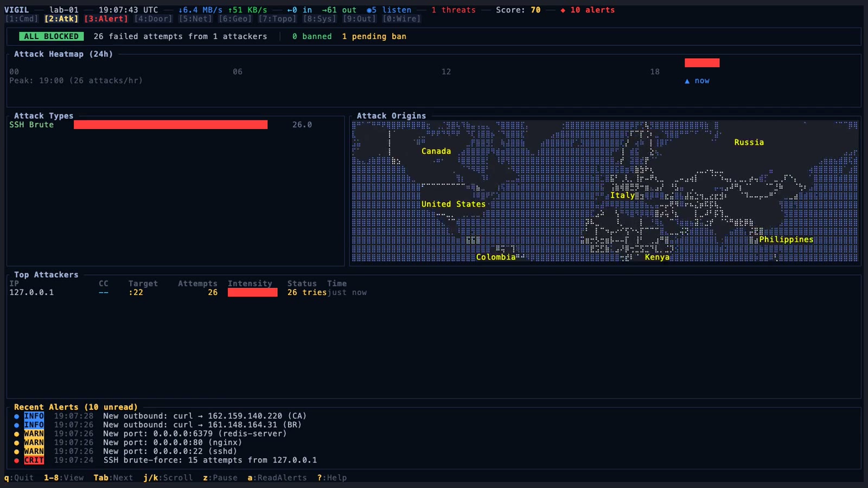Click the red dot beside the CRIT alert
This screenshot has width=868, height=488.
point(16,460)
